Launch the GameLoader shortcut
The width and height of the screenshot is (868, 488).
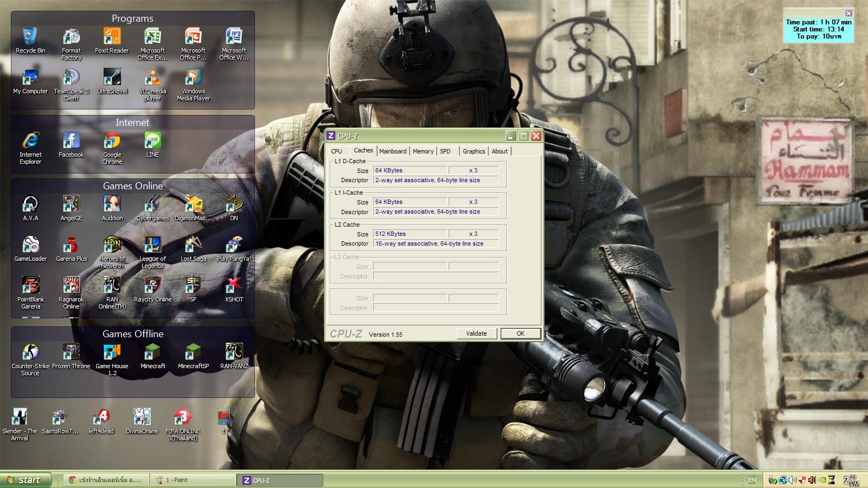pos(30,249)
